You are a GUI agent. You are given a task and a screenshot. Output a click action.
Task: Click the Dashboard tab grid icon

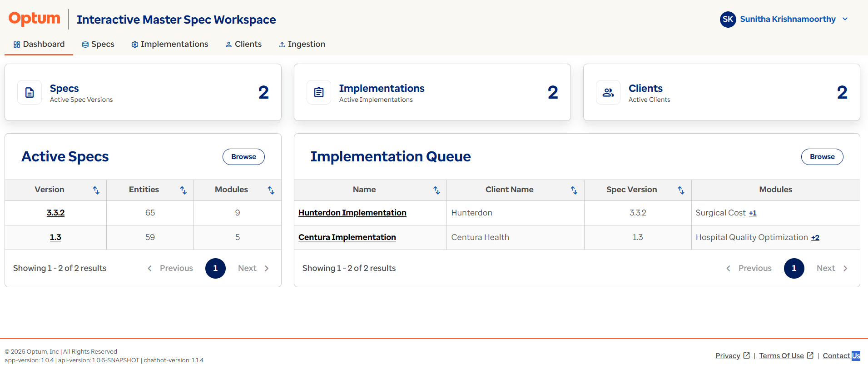point(17,45)
